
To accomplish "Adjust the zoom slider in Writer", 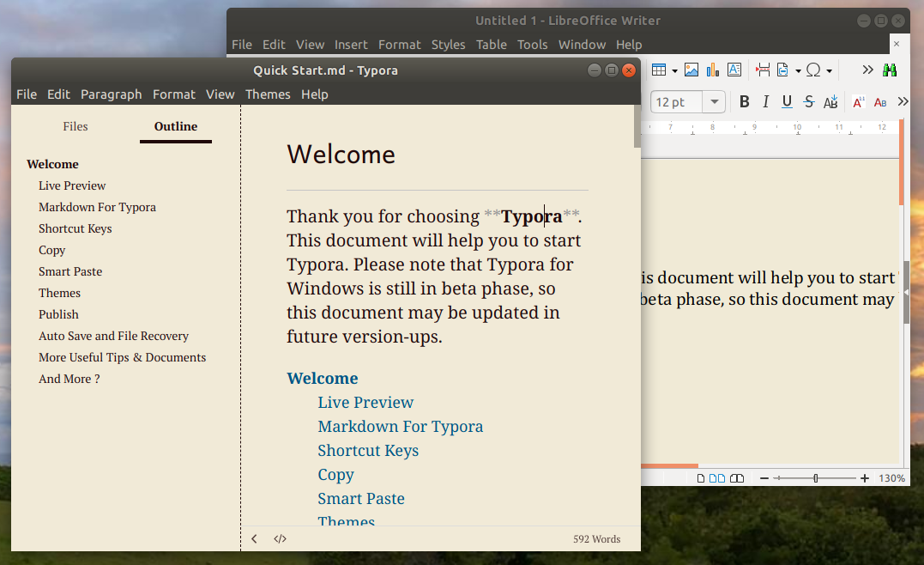I will 815,477.
